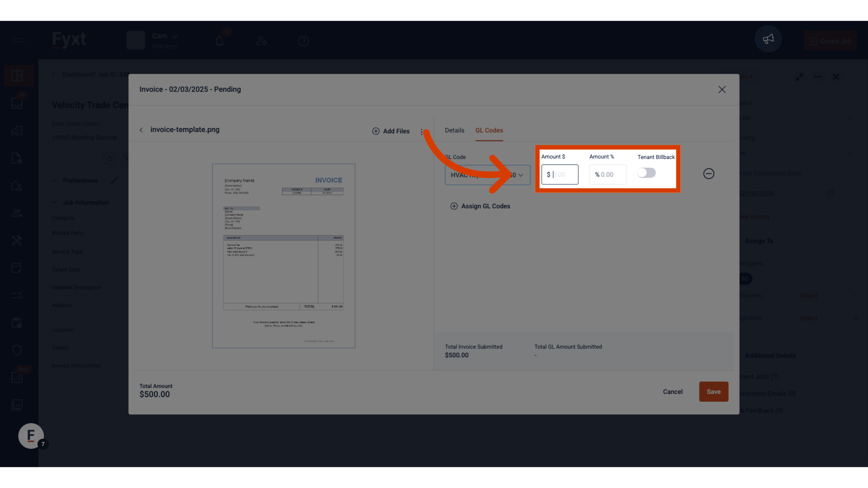Enable the Tenant Billback toggle
The width and height of the screenshot is (868, 488).
[646, 173]
